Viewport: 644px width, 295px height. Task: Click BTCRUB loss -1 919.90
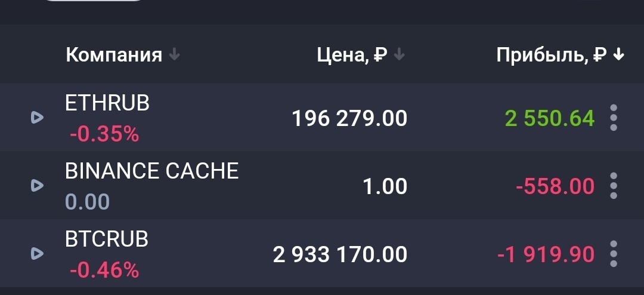click(x=546, y=254)
